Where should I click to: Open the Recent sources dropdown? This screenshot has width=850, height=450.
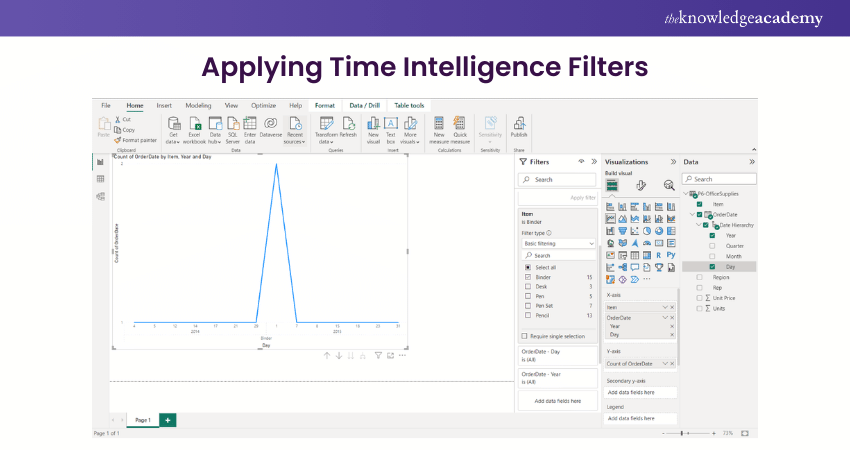[x=295, y=128]
